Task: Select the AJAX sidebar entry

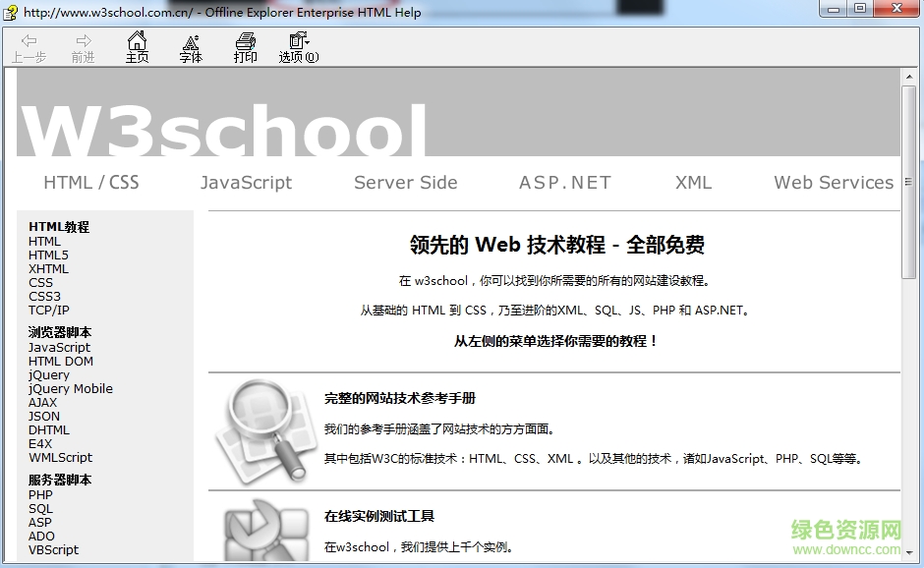Action: click(42, 402)
